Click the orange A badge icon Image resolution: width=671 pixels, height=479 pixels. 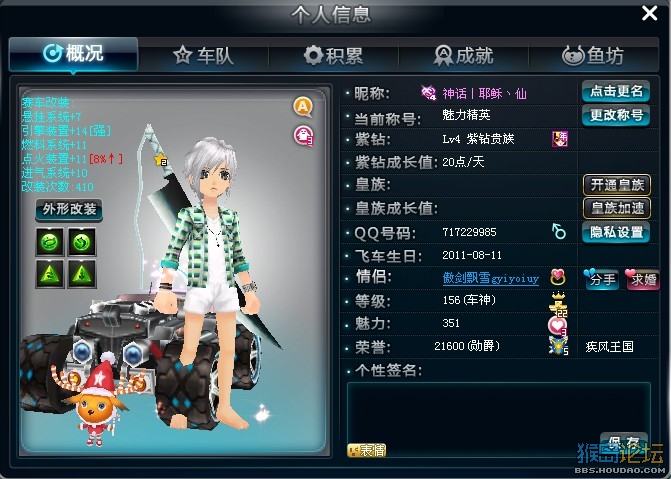[303, 107]
